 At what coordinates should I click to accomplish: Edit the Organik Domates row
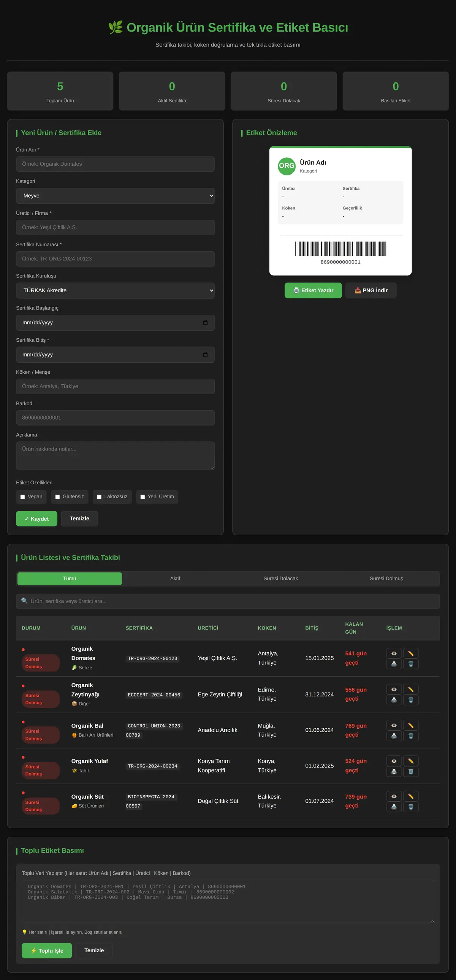(411, 653)
